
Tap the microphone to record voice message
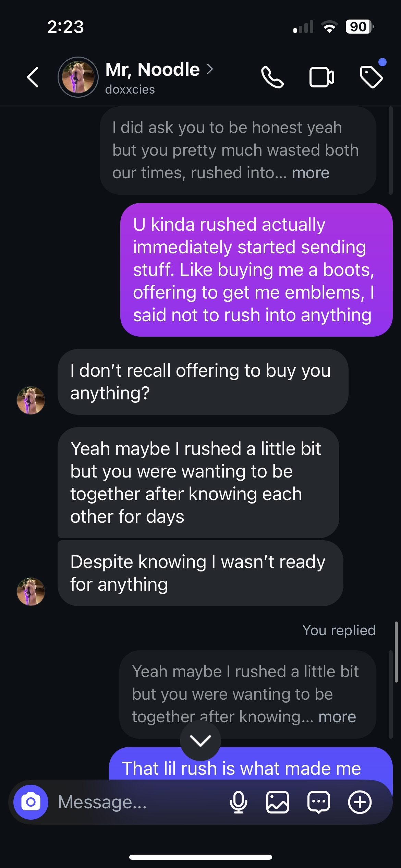(x=238, y=802)
